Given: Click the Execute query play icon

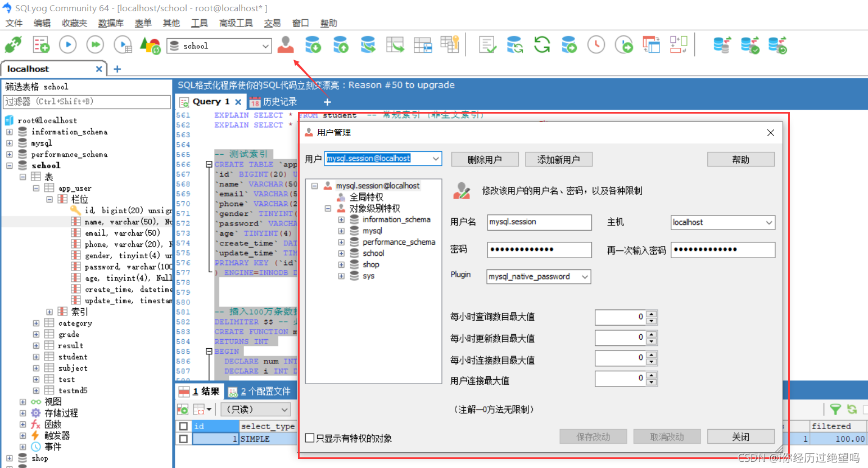Looking at the screenshot, I should click(67, 45).
